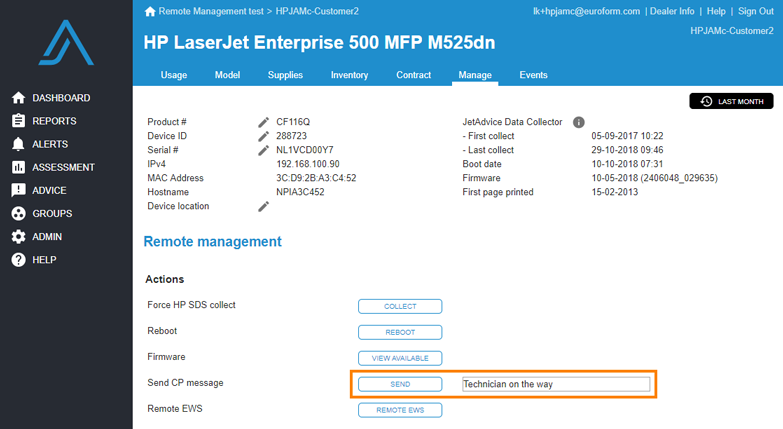Viewport: 783px width, 429px height.
Task: Click the Sign Out link
Action: (x=755, y=11)
